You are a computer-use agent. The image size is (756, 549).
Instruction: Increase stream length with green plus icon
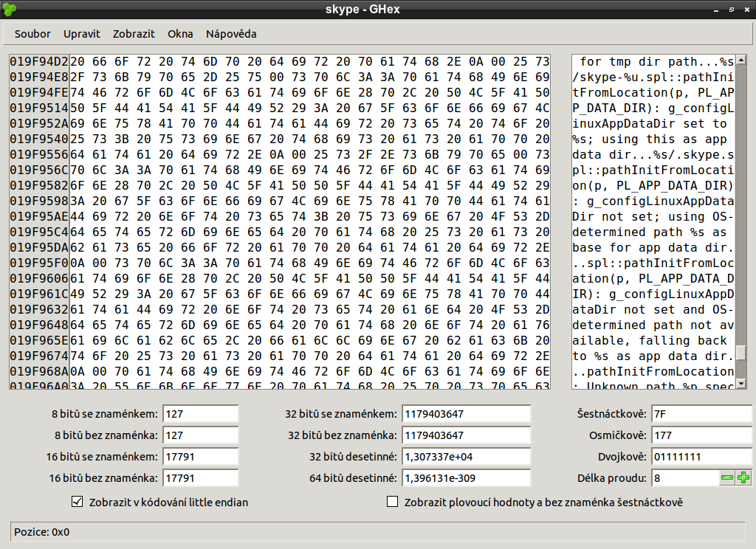pyautogui.click(x=743, y=477)
